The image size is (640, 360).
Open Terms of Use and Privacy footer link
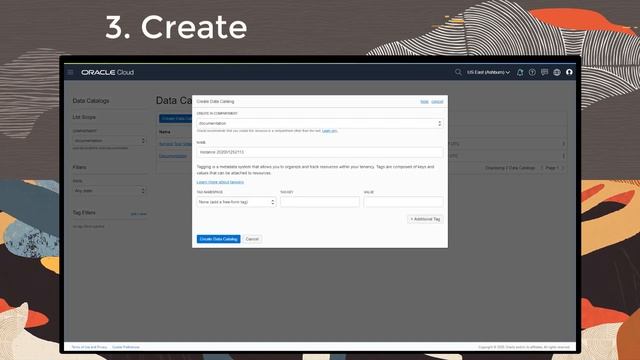pyautogui.click(x=89, y=347)
